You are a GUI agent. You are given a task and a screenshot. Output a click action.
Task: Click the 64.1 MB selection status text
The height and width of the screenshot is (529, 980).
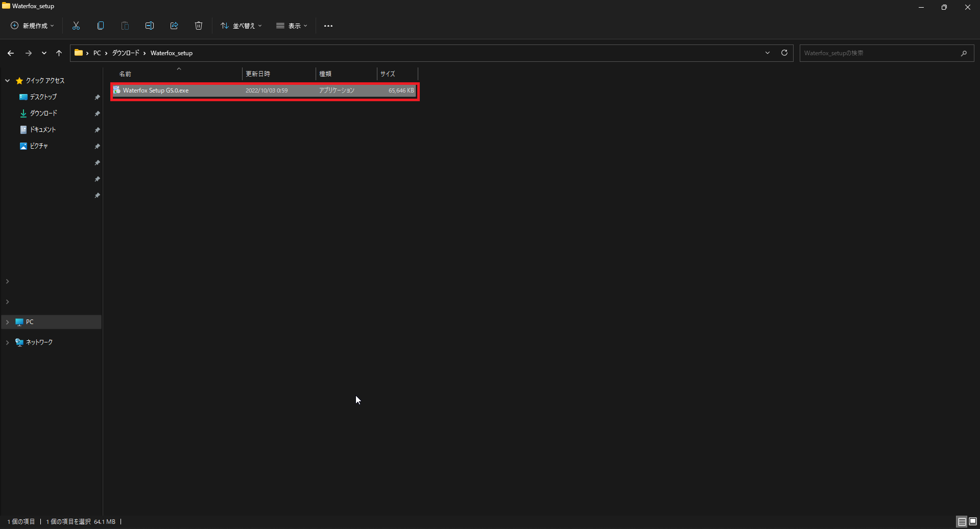(105, 522)
